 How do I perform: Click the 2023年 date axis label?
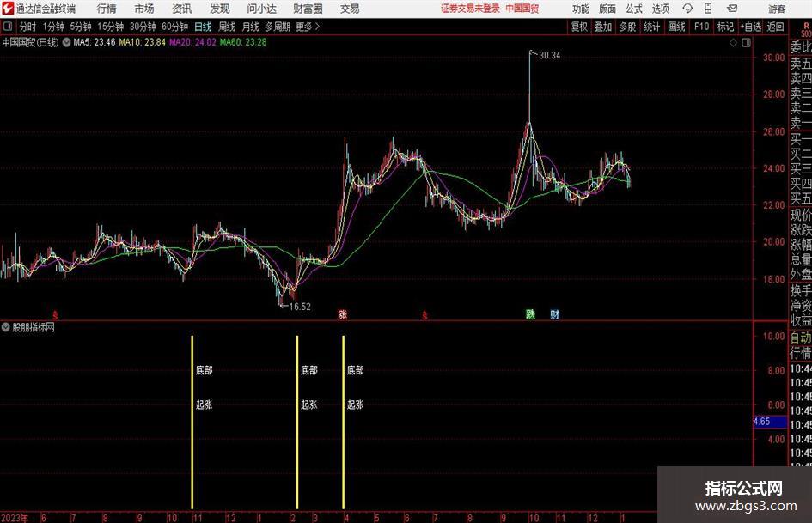(15, 518)
